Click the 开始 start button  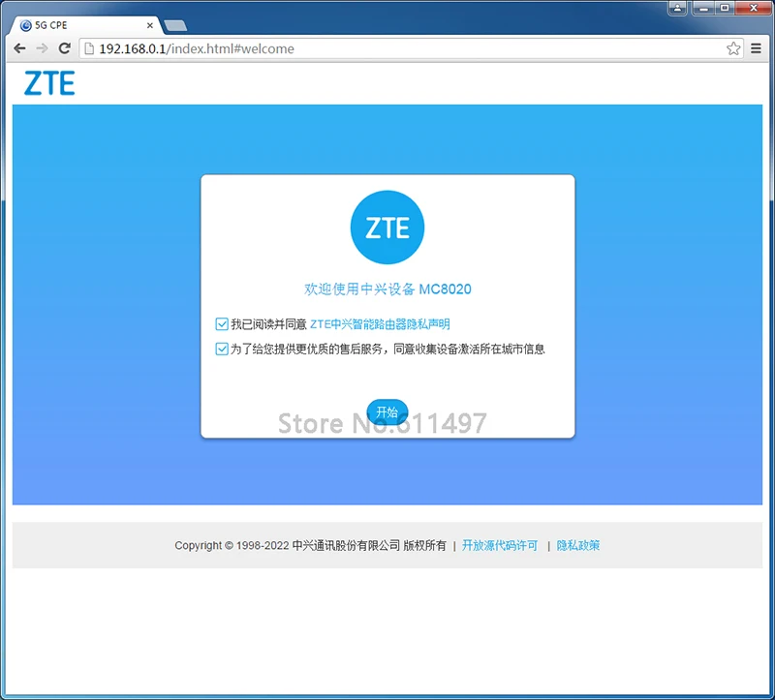(x=387, y=411)
